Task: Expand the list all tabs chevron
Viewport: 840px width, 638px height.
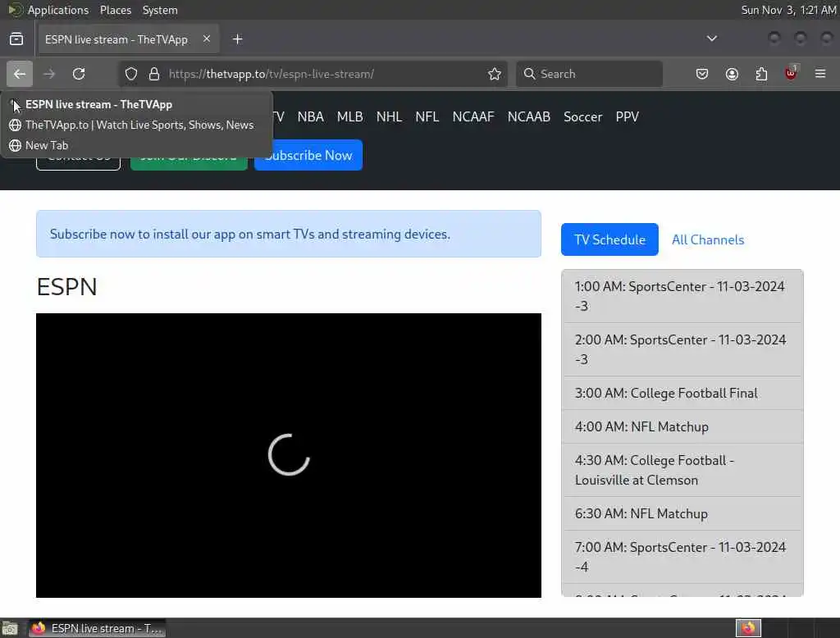Action: pos(711,39)
